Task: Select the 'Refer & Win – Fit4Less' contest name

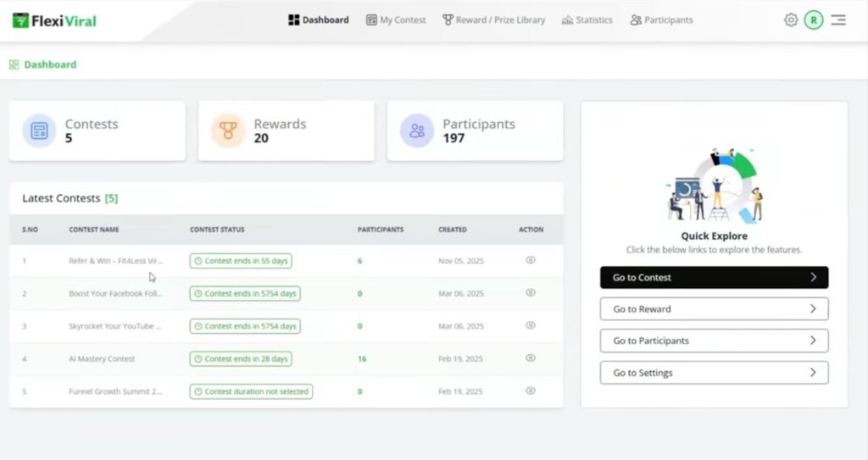Action: pos(115,261)
